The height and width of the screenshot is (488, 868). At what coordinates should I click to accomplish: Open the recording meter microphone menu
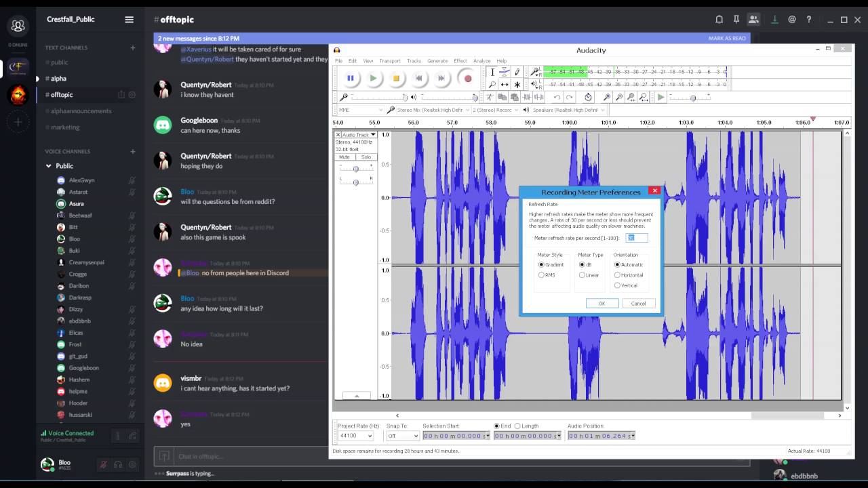[x=535, y=72]
